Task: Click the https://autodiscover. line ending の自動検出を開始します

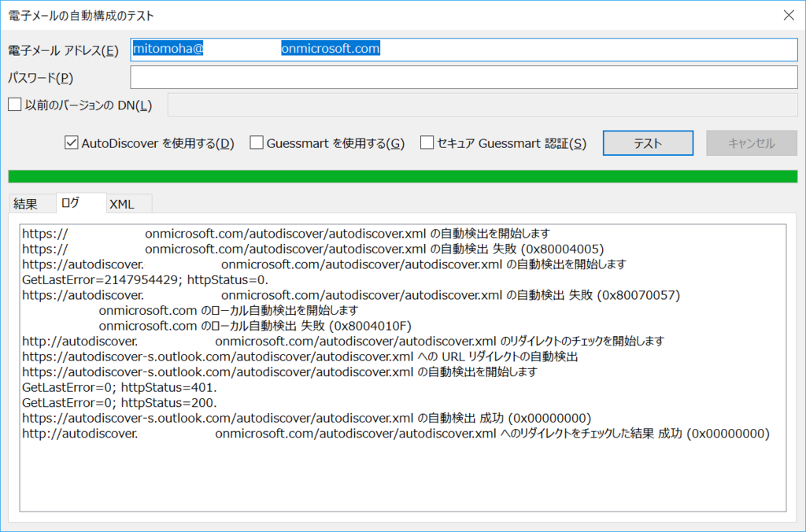Action: click(324, 264)
